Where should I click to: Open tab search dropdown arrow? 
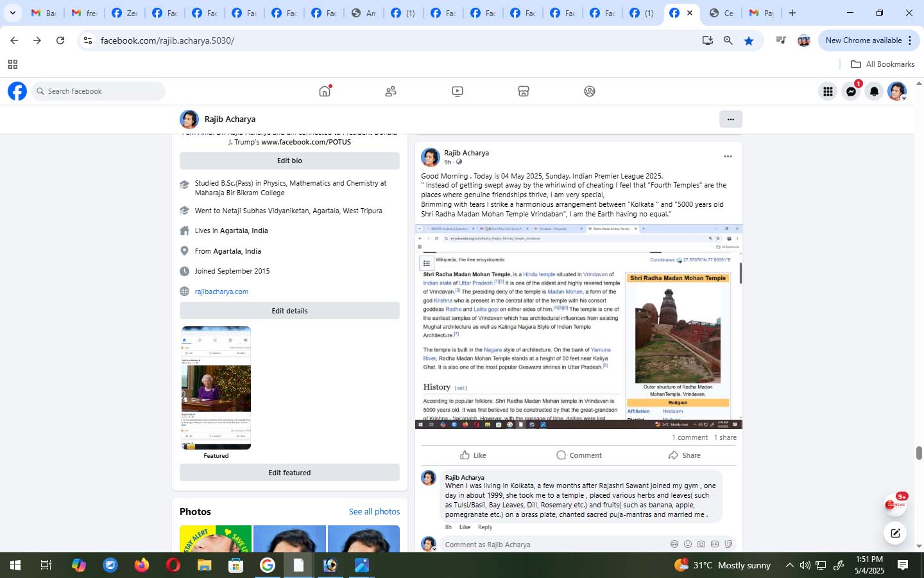tap(12, 13)
